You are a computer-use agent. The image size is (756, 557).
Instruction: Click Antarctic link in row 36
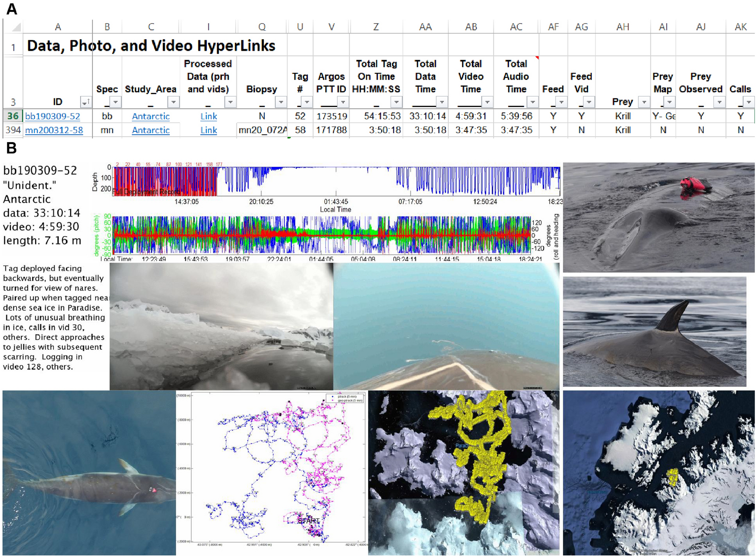coord(151,116)
